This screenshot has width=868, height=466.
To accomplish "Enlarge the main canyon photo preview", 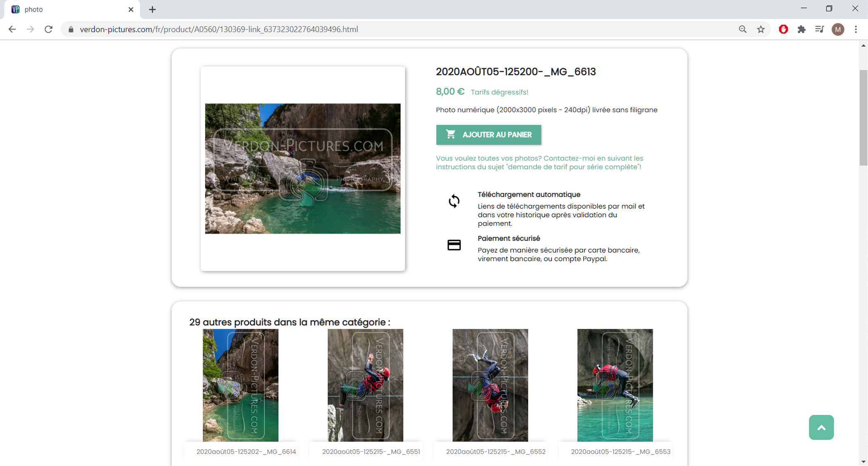I will [303, 168].
